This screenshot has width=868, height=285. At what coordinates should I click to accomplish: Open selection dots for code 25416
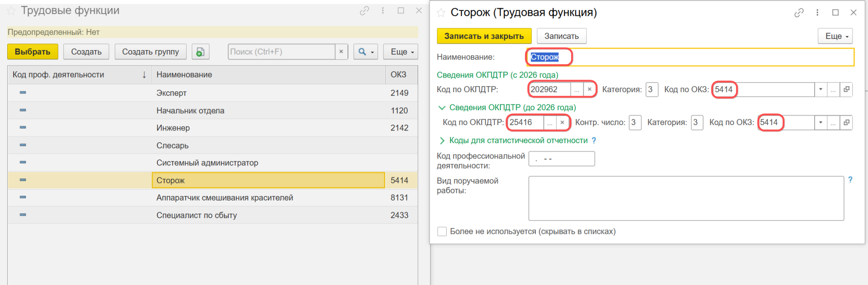(550, 122)
